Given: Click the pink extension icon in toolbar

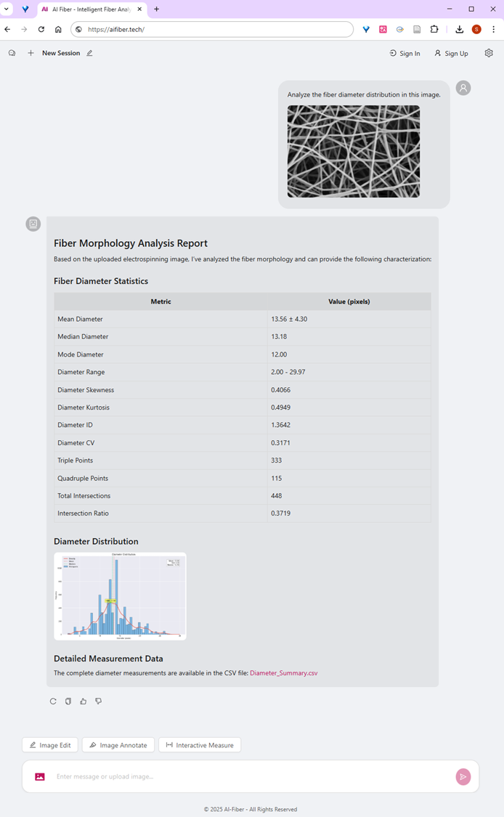Looking at the screenshot, I should point(383,29).
